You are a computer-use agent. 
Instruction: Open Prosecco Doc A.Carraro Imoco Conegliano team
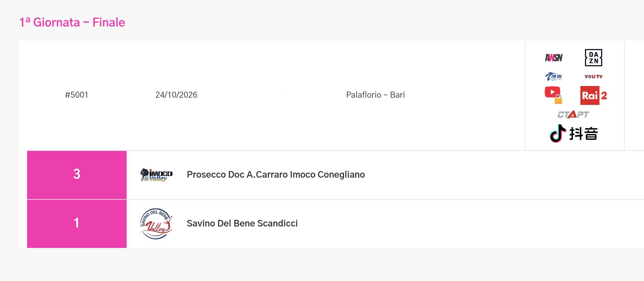click(276, 175)
